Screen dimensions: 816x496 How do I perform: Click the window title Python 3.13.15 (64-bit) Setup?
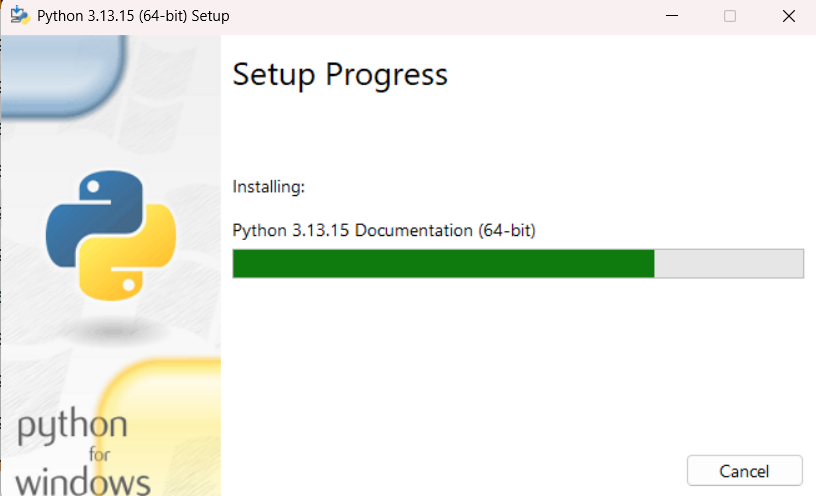pyautogui.click(x=133, y=16)
